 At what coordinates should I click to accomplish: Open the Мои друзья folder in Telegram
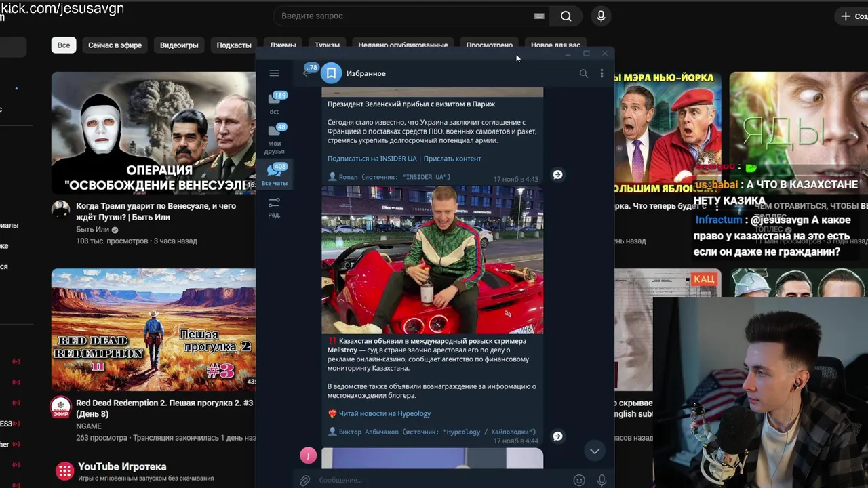tap(275, 139)
